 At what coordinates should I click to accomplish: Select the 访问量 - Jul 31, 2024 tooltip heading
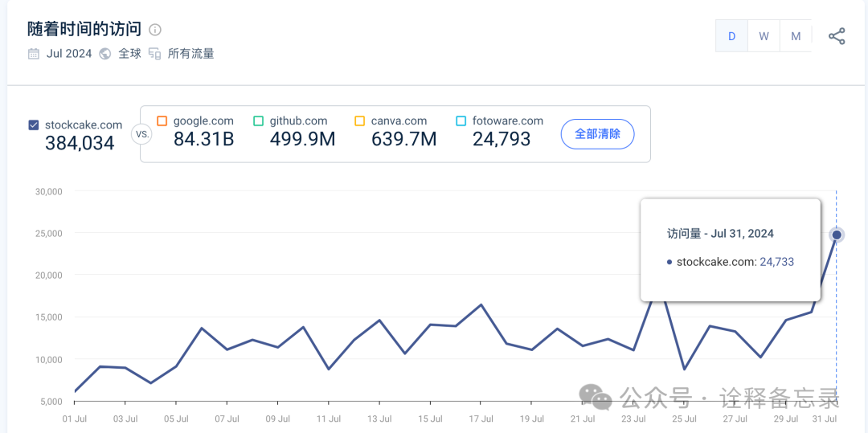[x=720, y=234]
